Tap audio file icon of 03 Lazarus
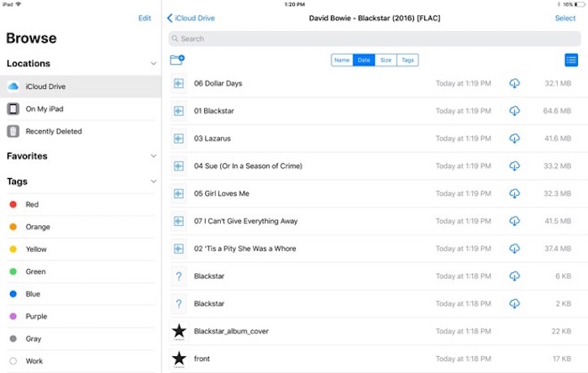Viewport: 588px width, 373px height. click(179, 139)
